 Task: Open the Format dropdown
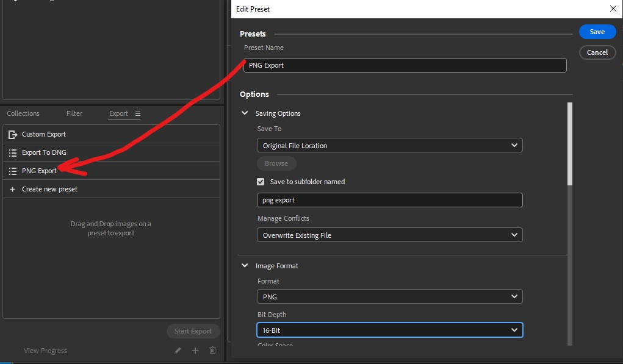[x=389, y=296]
